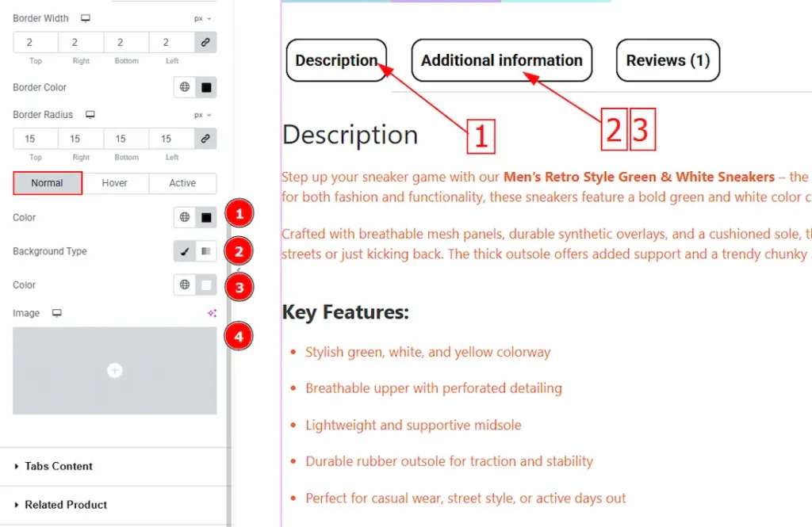This screenshot has width=812, height=527.
Task: Select the classic background type brush icon
Action: (185, 251)
